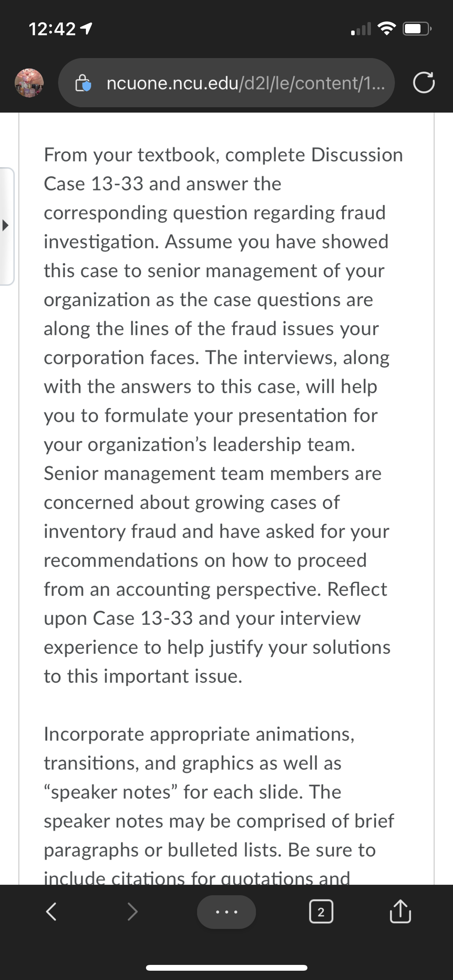The width and height of the screenshot is (453, 980).
Task: Tap the home indicator bar
Action: [226, 968]
